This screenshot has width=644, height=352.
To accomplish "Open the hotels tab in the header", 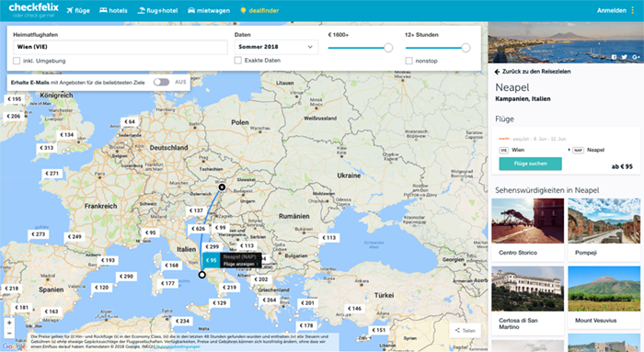I will [113, 11].
